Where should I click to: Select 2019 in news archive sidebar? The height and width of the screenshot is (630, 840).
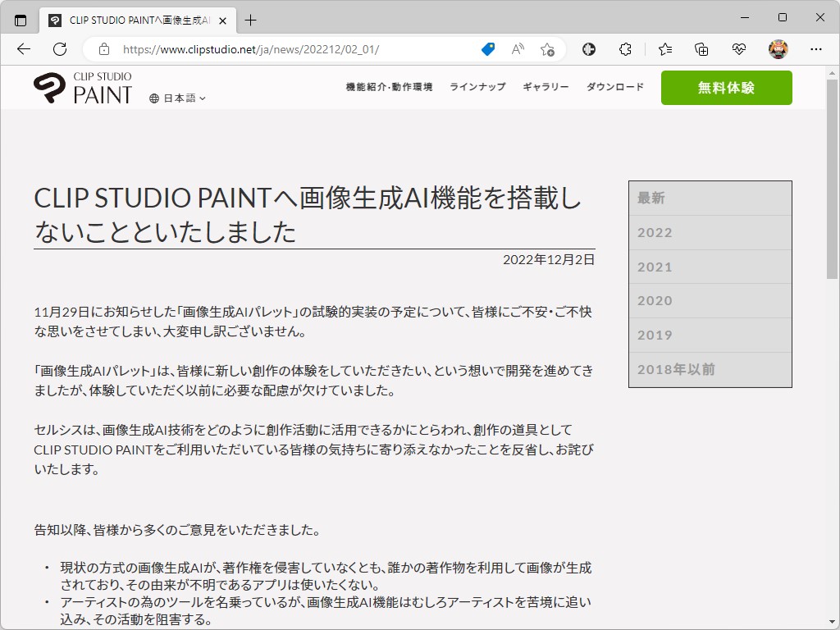pos(710,336)
